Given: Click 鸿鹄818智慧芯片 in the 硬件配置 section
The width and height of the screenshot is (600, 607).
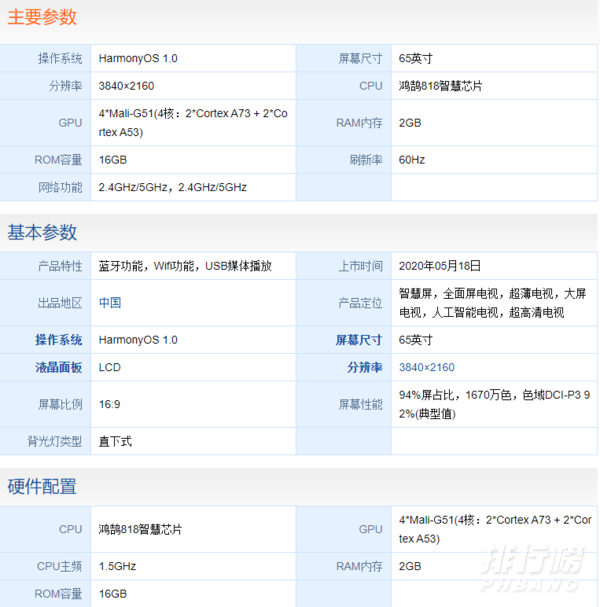Looking at the screenshot, I should (140, 529).
